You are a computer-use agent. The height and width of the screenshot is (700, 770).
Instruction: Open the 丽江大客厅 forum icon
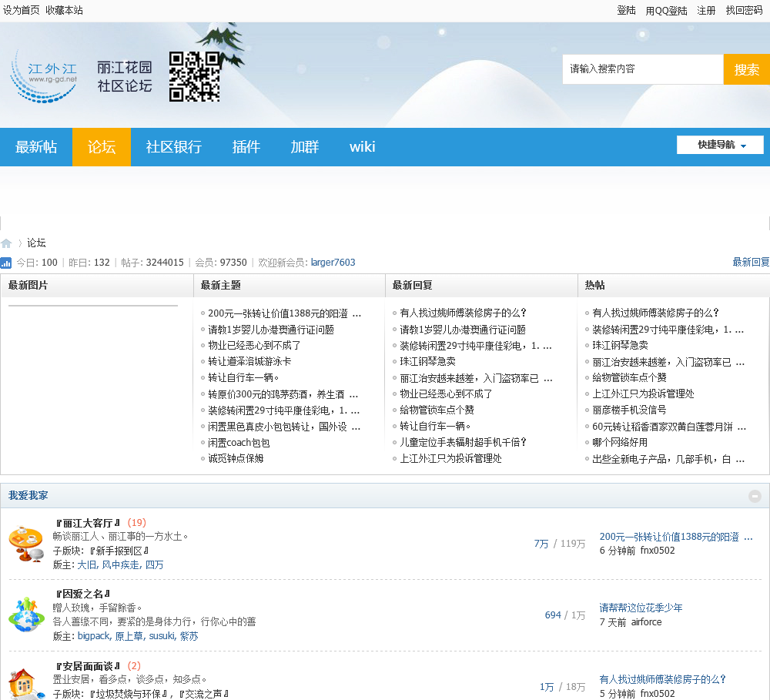click(x=26, y=544)
